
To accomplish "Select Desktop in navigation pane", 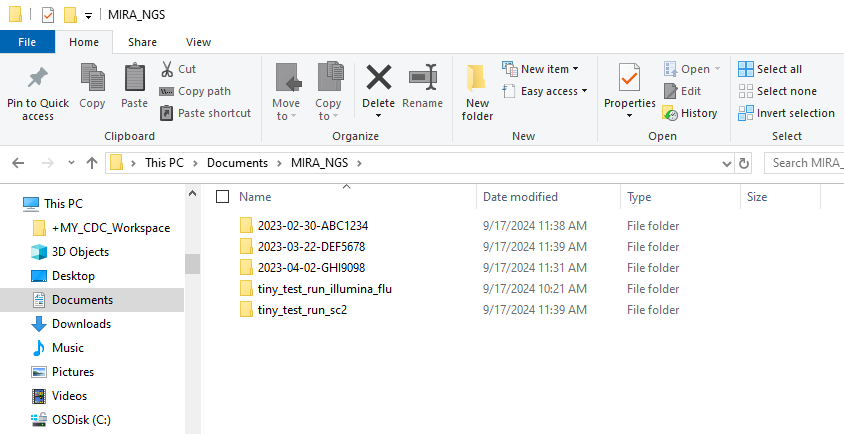I will click(63, 276).
